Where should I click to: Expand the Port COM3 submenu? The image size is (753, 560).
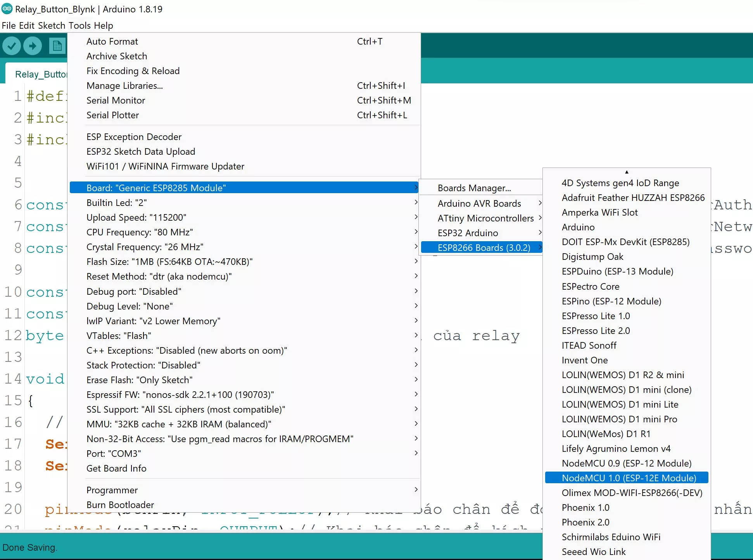tap(244, 454)
